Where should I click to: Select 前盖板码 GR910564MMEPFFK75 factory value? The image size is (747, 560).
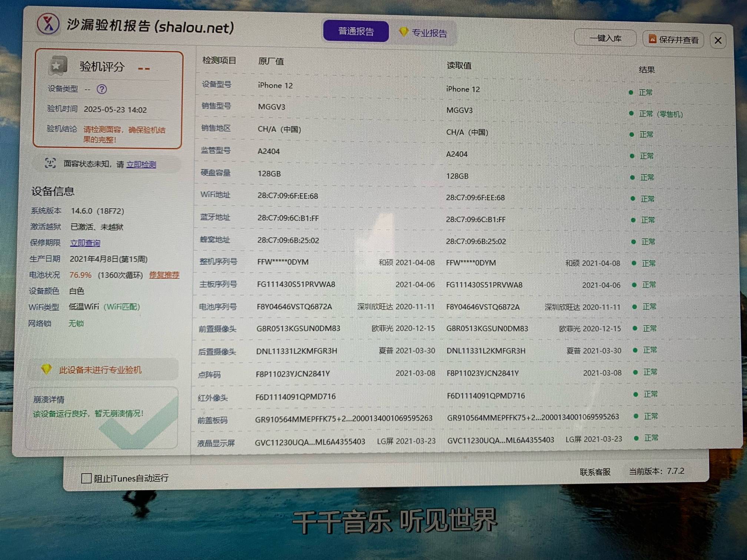tap(343, 419)
